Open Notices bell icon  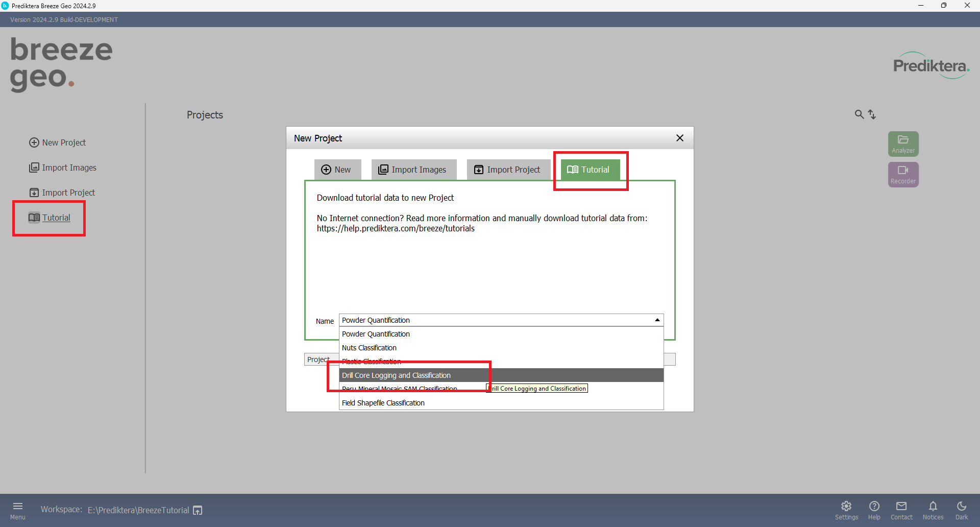click(933, 510)
